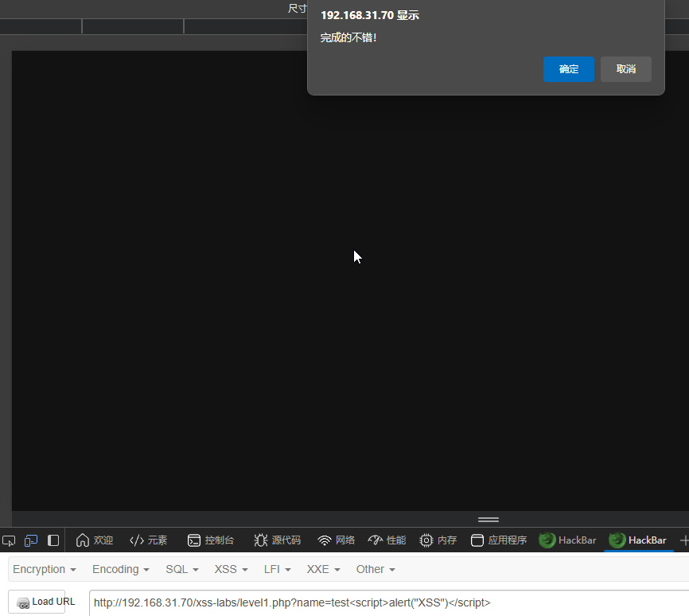Click the window icon for 应用程序
Image resolution: width=689 pixels, height=616 pixels.
pyautogui.click(x=477, y=540)
